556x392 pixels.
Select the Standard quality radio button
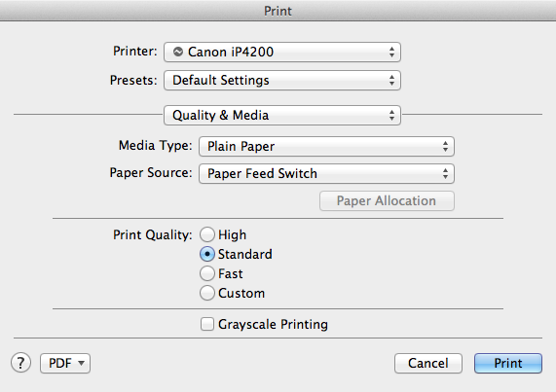207,254
